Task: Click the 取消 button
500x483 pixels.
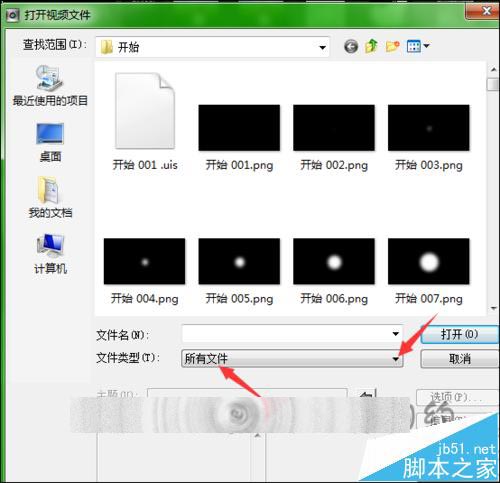Action: pos(460,359)
